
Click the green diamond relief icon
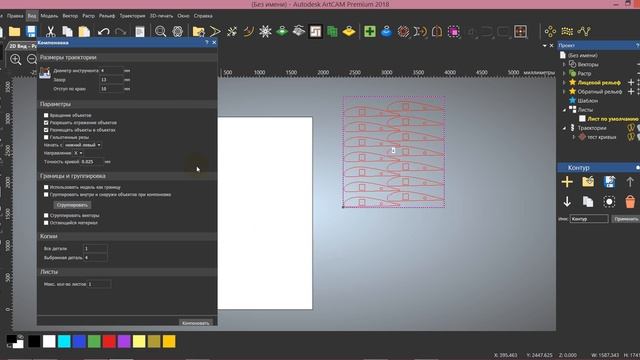[x=282, y=31]
